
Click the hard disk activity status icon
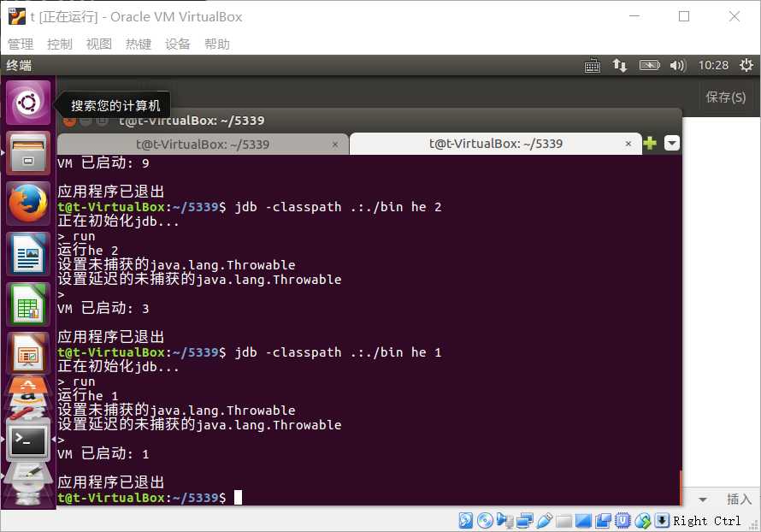point(465,520)
